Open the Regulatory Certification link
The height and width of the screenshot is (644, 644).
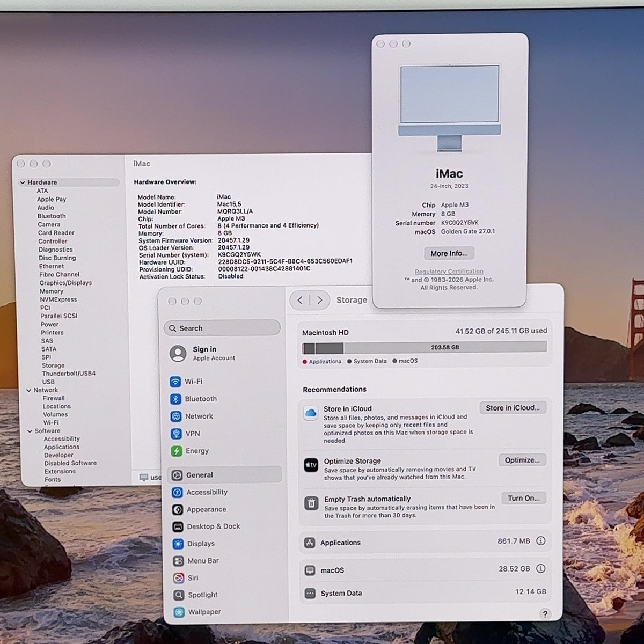(x=449, y=272)
